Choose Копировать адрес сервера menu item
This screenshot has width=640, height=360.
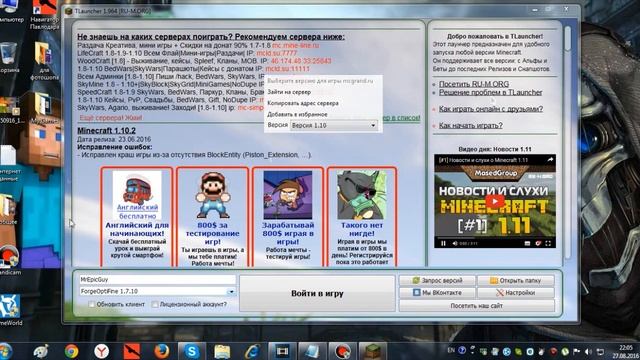pyautogui.click(x=303, y=103)
